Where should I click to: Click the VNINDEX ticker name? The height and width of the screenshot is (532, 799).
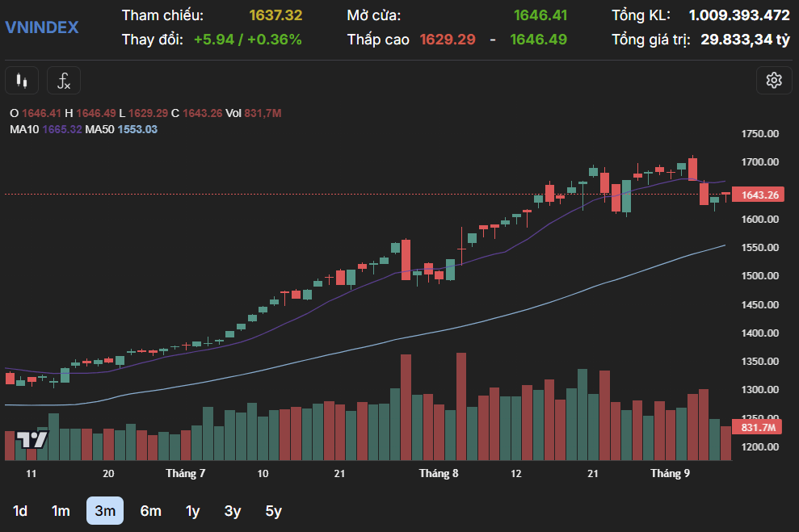[42, 27]
